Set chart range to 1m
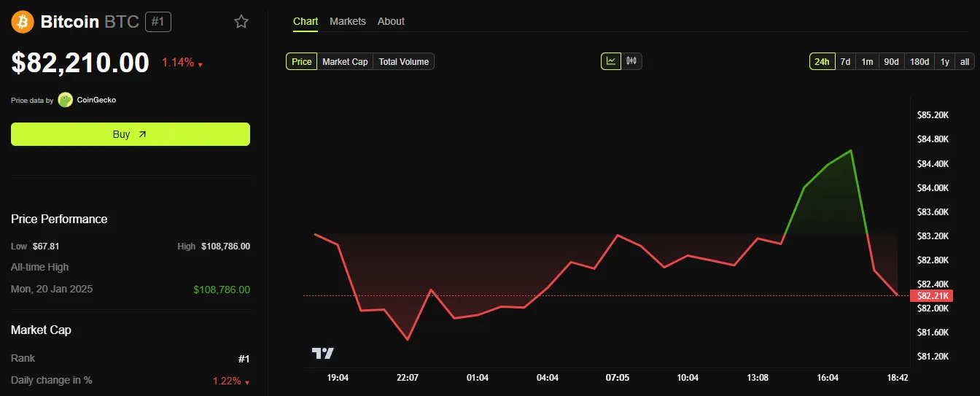Viewport: 980px width, 396px height. 867,61
